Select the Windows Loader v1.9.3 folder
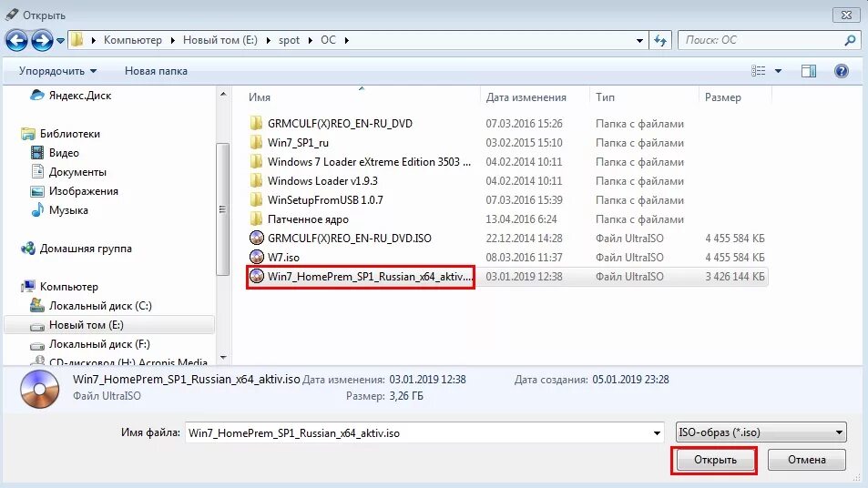Viewport: 868px width, 488px height. click(x=322, y=181)
